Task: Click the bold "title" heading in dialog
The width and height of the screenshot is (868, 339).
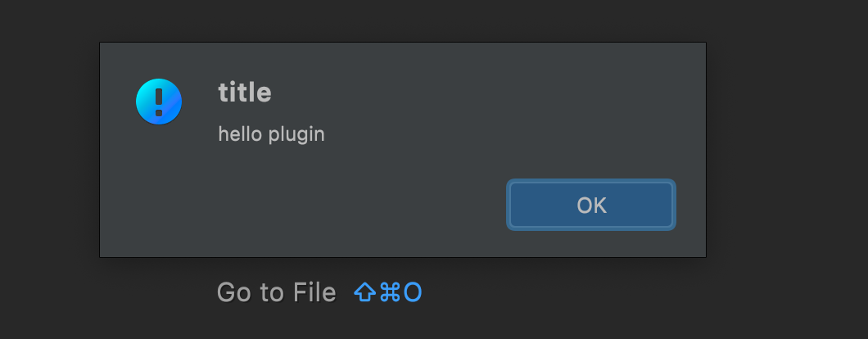Action: tap(245, 93)
